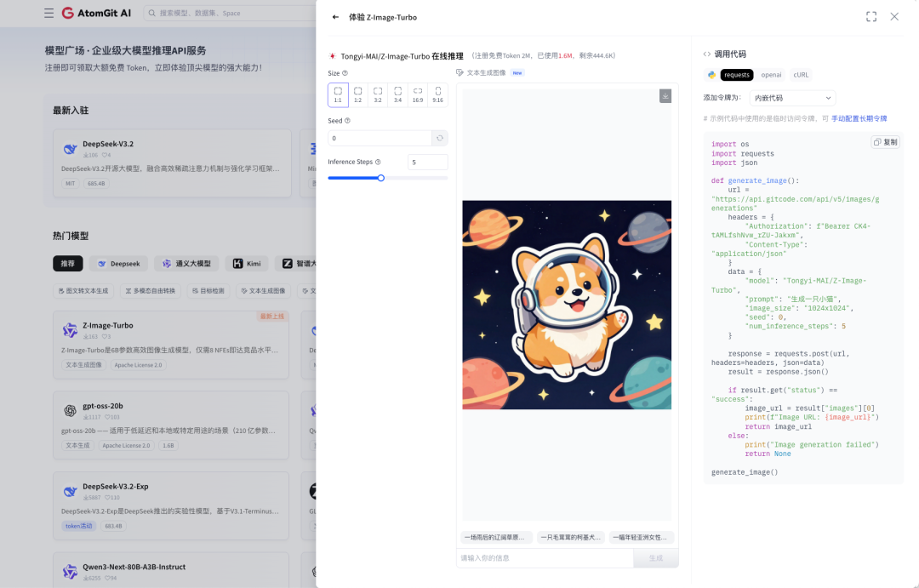Image resolution: width=919 pixels, height=588 pixels.
Task: Click the AtomGit AI logo
Action: [97, 13]
